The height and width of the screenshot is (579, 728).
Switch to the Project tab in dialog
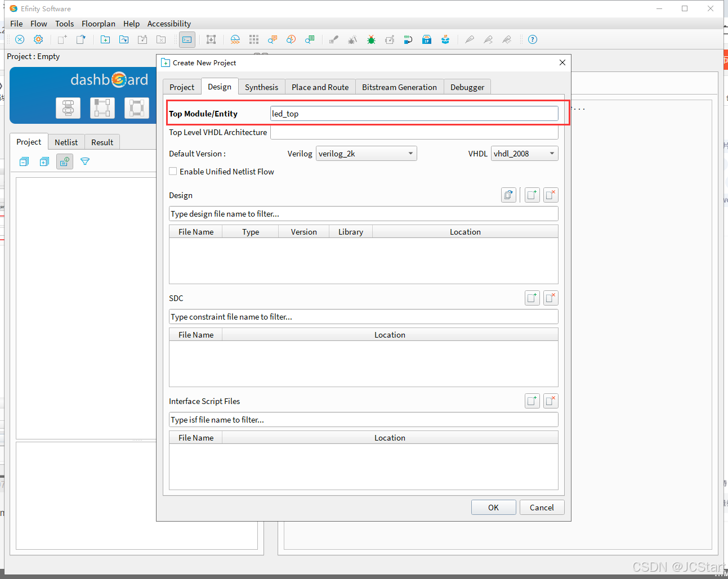pyautogui.click(x=182, y=87)
